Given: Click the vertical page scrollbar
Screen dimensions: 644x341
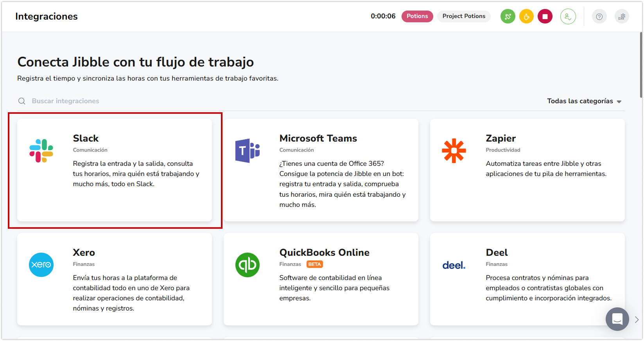Looking at the screenshot, I should [641, 65].
